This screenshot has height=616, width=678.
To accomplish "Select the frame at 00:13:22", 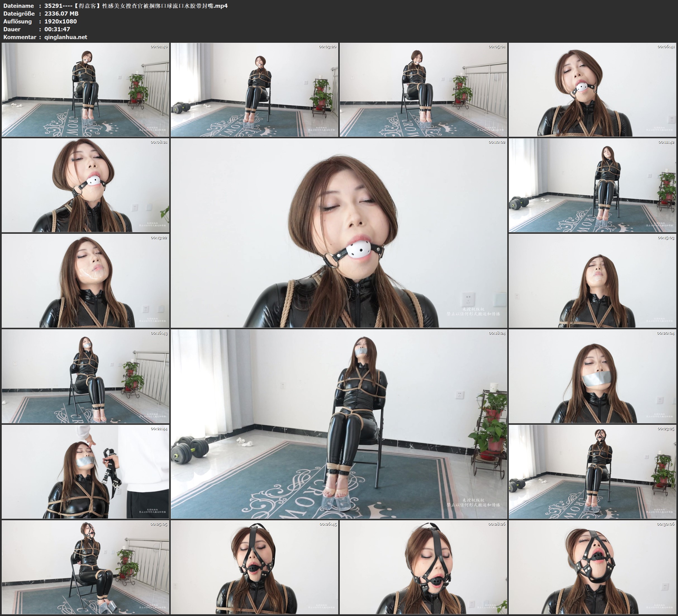I will [x=85, y=281].
